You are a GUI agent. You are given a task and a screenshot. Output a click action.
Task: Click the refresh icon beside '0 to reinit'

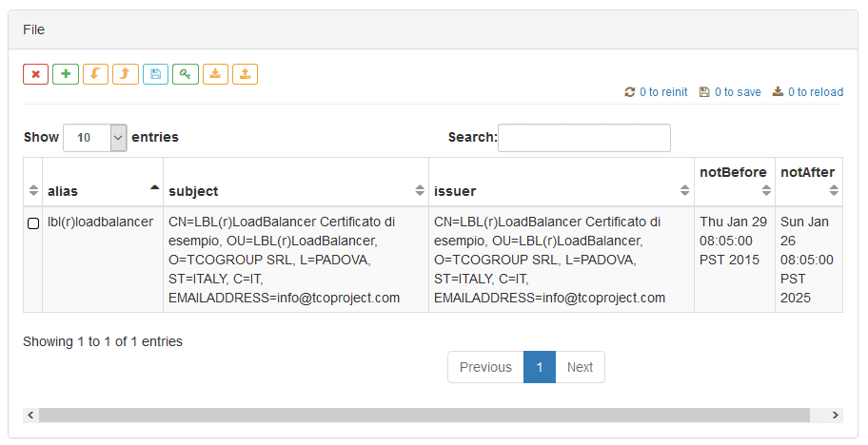629,92
